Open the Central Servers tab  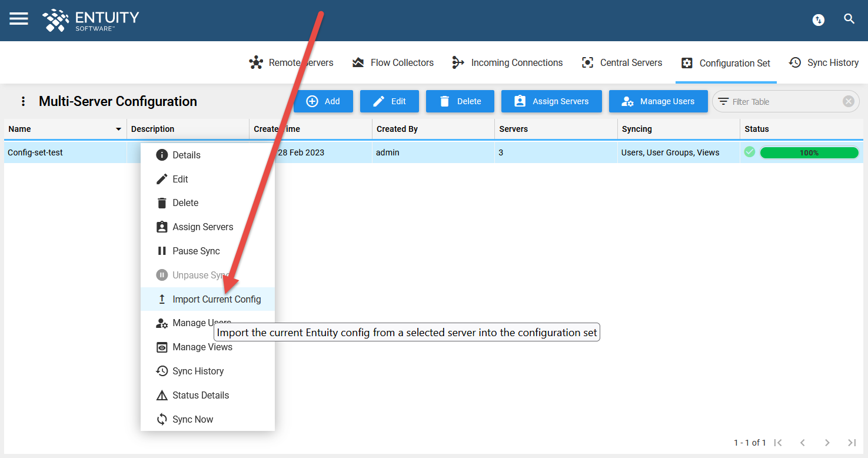(x=621, y=62)
